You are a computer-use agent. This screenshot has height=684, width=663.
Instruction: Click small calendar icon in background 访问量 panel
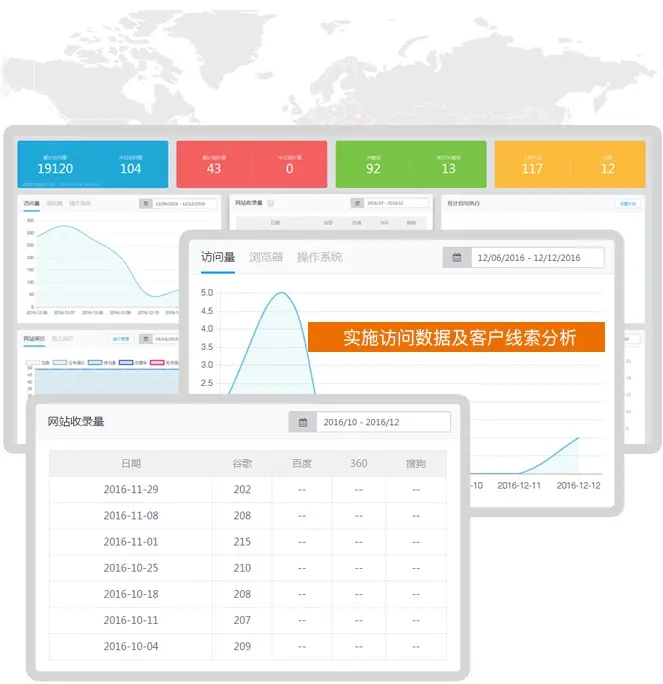click(145, 204)
